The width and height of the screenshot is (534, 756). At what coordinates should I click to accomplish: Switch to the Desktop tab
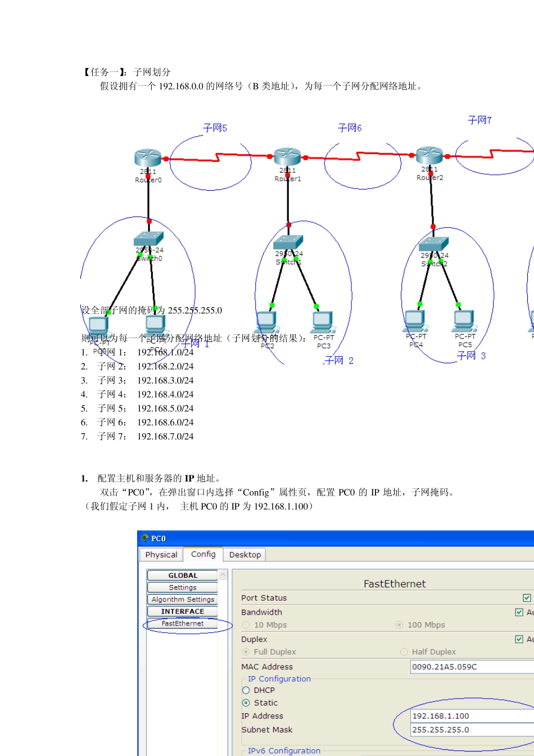pos(245,555)
